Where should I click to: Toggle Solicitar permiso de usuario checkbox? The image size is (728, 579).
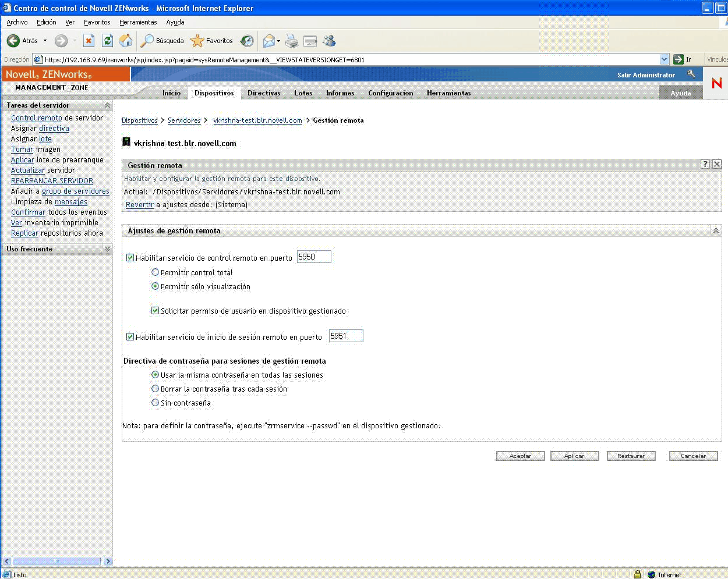click(x=156, y=311)
